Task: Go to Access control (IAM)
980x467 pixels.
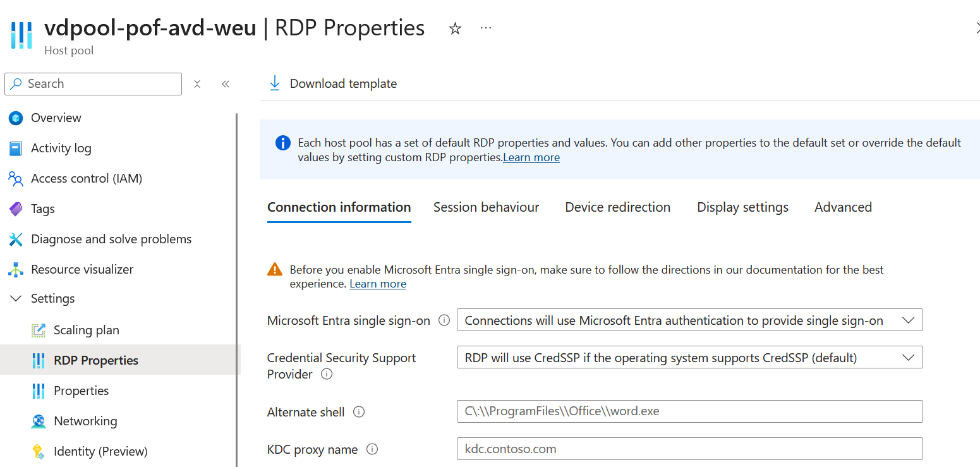Action: [86, 178]
